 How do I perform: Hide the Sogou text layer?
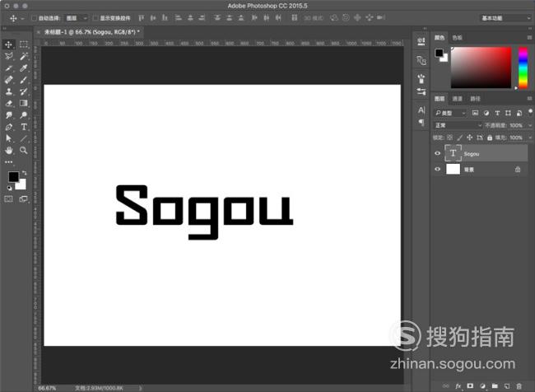tap(437, 153)
